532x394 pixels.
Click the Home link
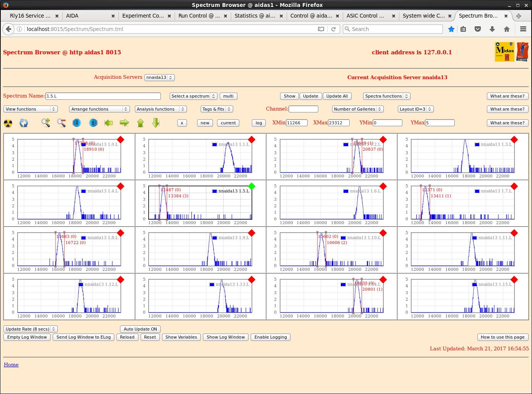pos(11,365)
